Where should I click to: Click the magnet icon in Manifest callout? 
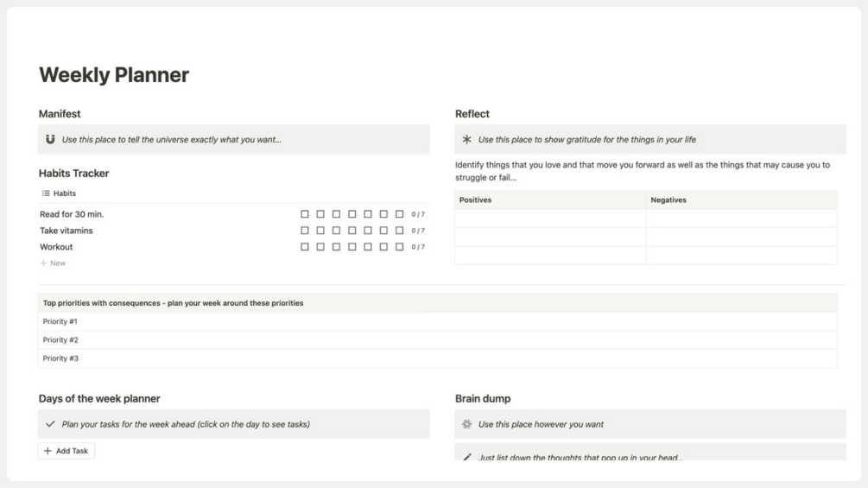[x=50, y=140]
